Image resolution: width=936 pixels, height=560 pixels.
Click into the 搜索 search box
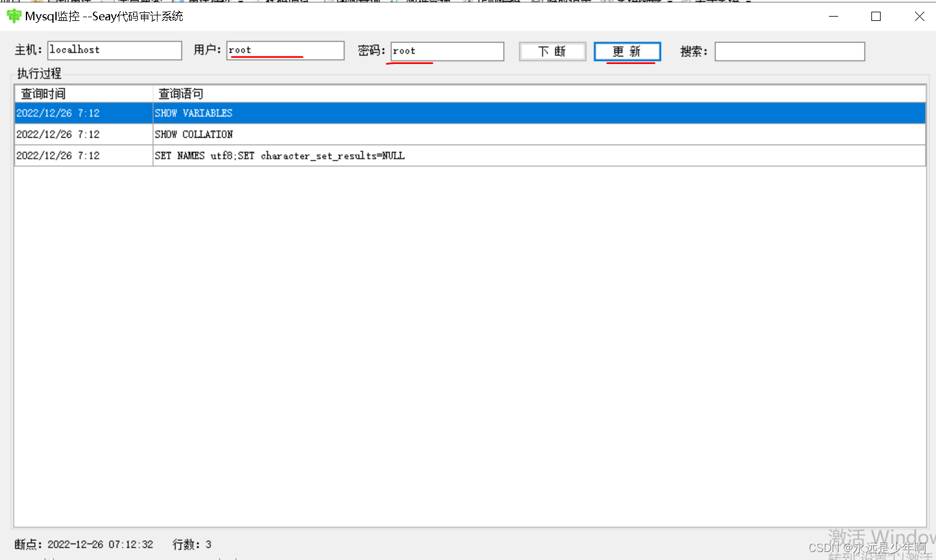pos(790,52)
